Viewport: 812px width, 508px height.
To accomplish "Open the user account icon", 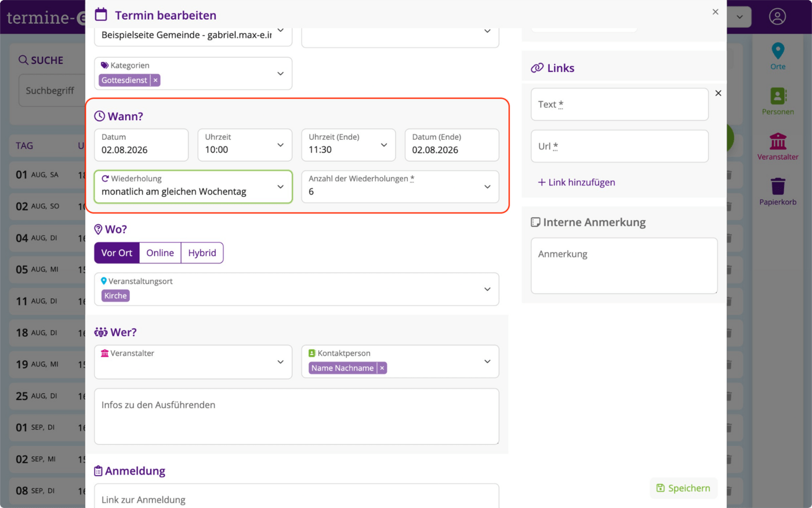I will coord(777,16).
